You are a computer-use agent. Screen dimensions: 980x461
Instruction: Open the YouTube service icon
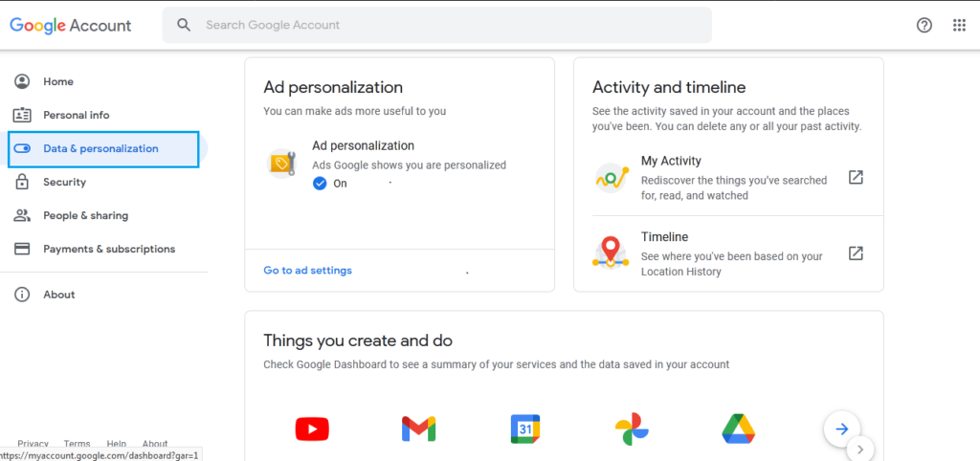[312, 429]
